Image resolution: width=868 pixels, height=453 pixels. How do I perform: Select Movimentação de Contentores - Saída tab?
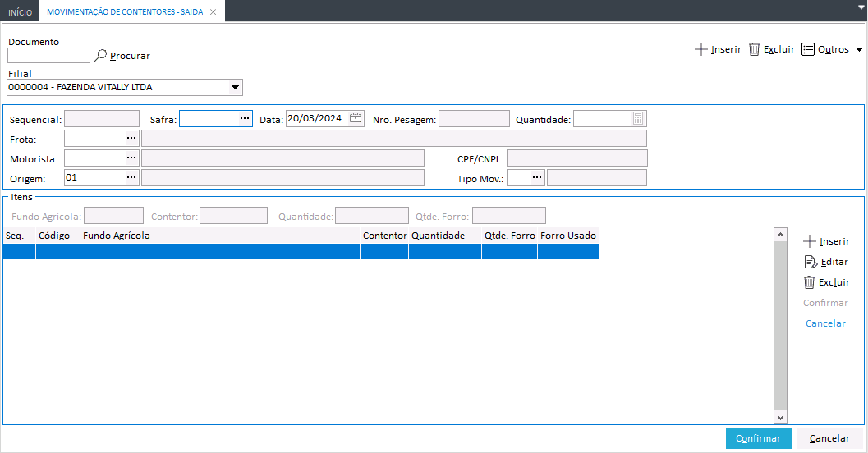click(x=125, y=12)
